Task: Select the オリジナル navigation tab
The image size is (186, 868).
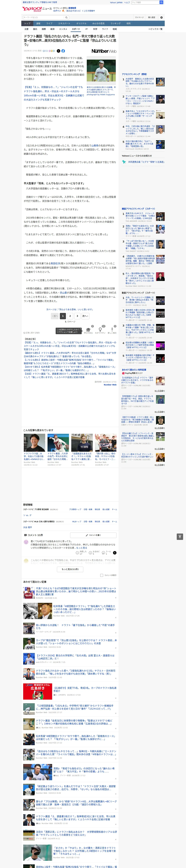Action: [81, 24]
